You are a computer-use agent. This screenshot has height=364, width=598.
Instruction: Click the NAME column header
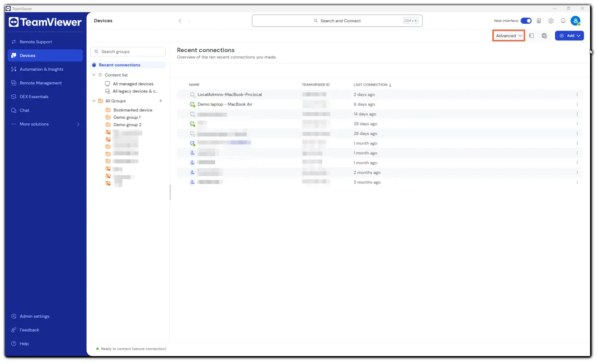(194, 85)
